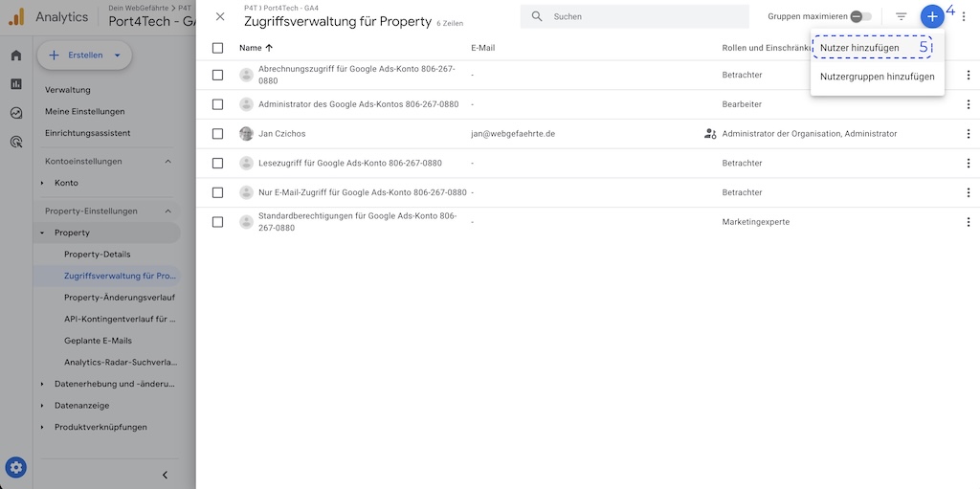The width and height of the screenshot is (980, 489).
Task: Open the Advertising target icon
Action: tap(16, 142)
